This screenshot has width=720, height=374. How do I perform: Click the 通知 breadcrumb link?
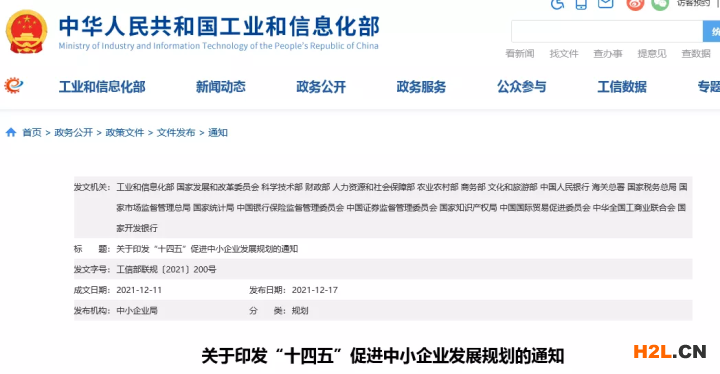point(218,133)
